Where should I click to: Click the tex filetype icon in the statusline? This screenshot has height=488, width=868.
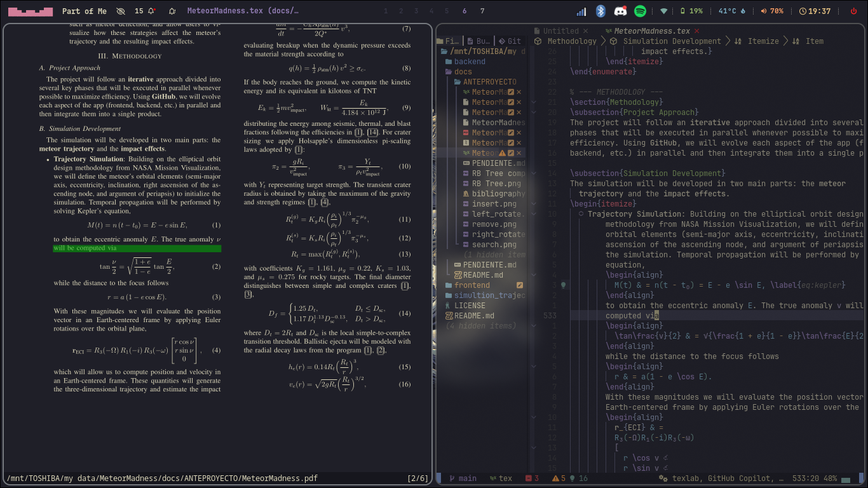[494, 478]
